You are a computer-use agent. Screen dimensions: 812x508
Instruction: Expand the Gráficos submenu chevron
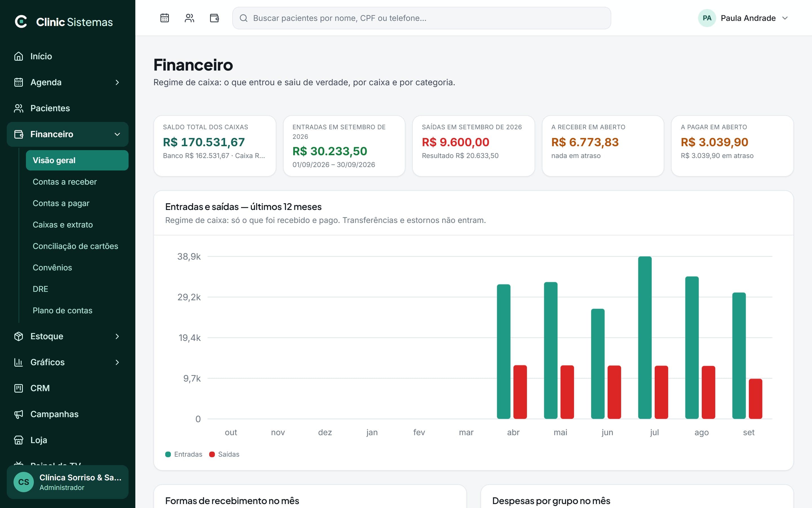(117, 362)
